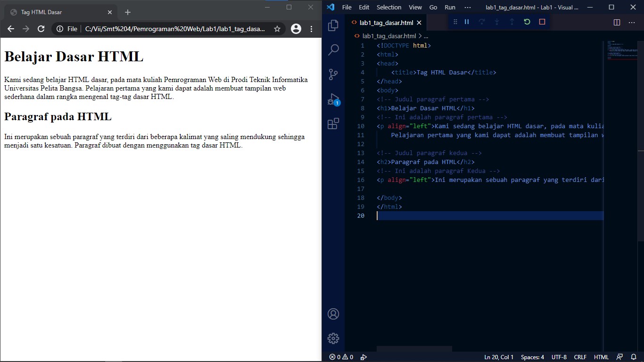Viewport: 644px width, 362px height.
Task: Bookmark this page with star icon
Action: coord(277,29)
